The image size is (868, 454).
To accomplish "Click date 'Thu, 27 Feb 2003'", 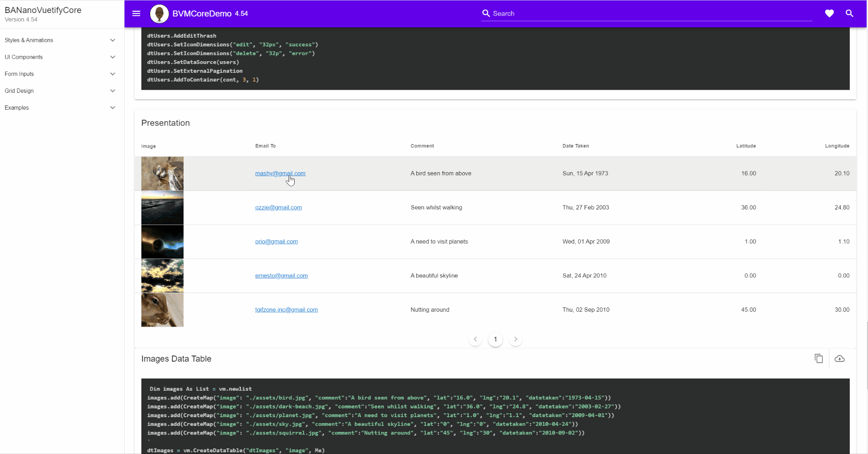I will [x=585, y=208].
